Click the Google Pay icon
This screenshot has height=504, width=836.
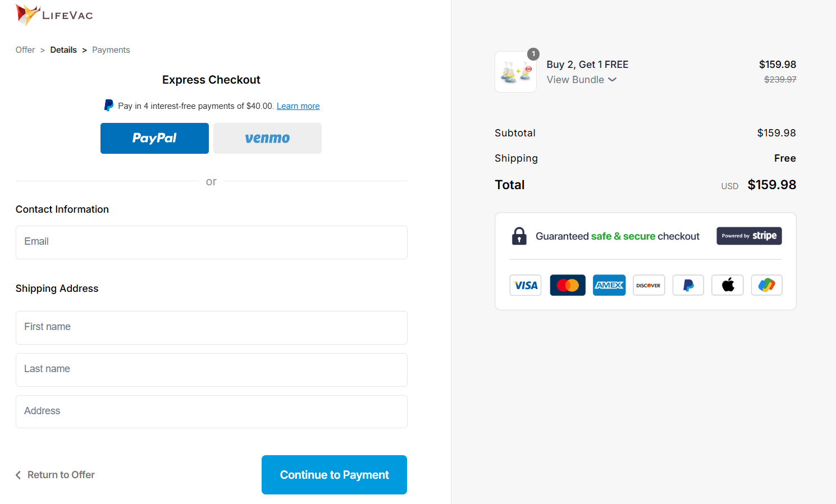click(x=766, y=285)
